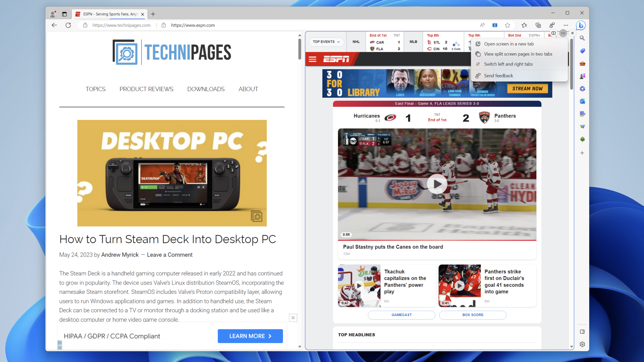
Task: Play the Hurricanes vs Panthers main video
Action: pos(437,184)
